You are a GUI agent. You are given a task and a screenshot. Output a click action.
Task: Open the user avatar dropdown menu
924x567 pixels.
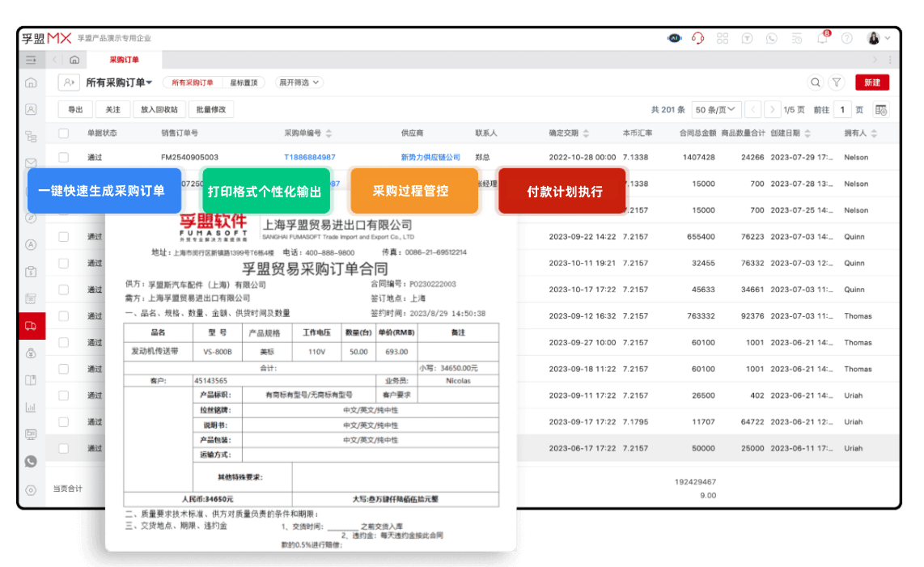[875, 38]
